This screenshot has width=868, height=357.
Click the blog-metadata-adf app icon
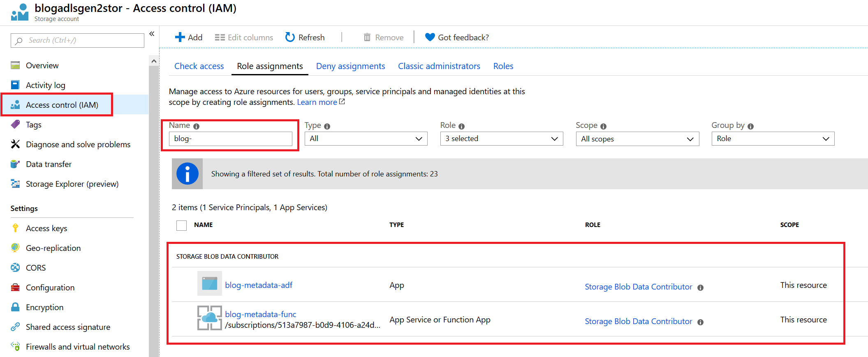pos(209,283)
